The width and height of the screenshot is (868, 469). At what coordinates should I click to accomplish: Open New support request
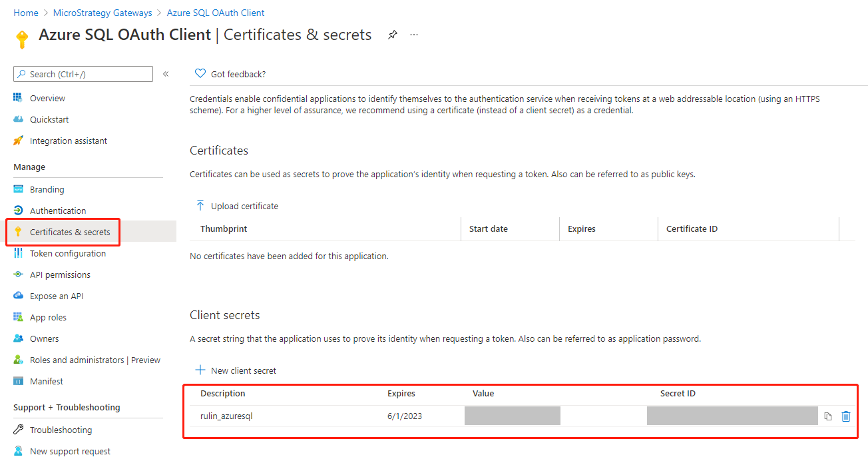[70, 451]
